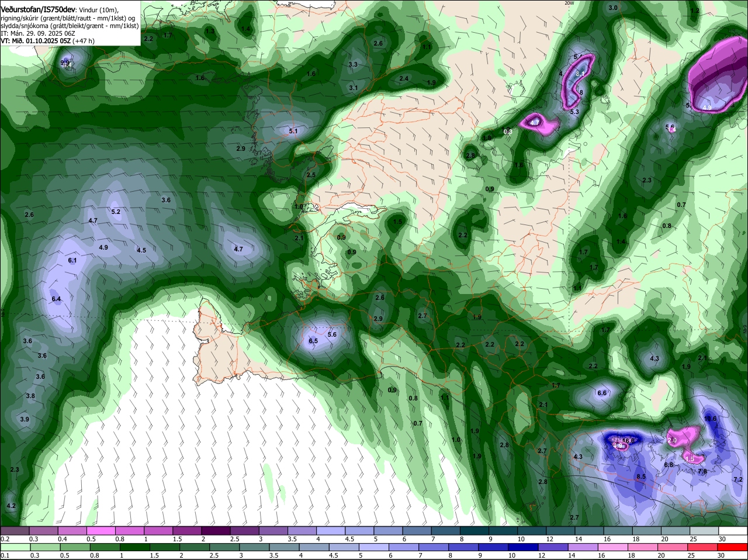Click the 3.8 precipitation value
748x560 pixels.
30,396
